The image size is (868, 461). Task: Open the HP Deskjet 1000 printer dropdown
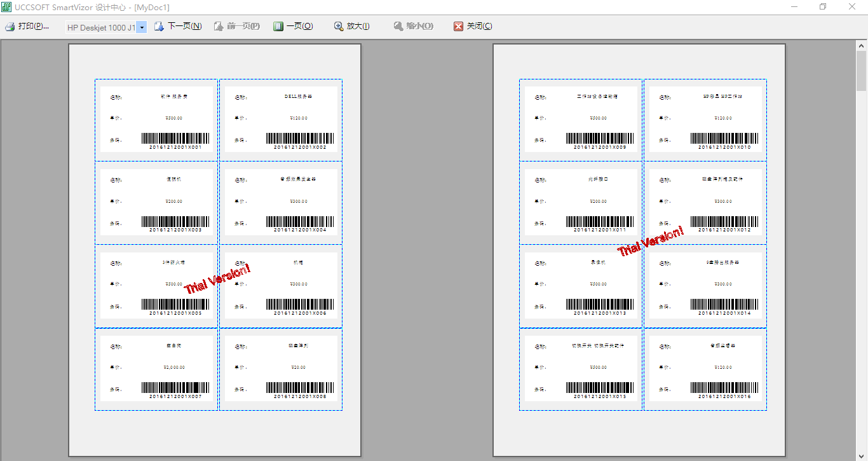click(141, 27)
